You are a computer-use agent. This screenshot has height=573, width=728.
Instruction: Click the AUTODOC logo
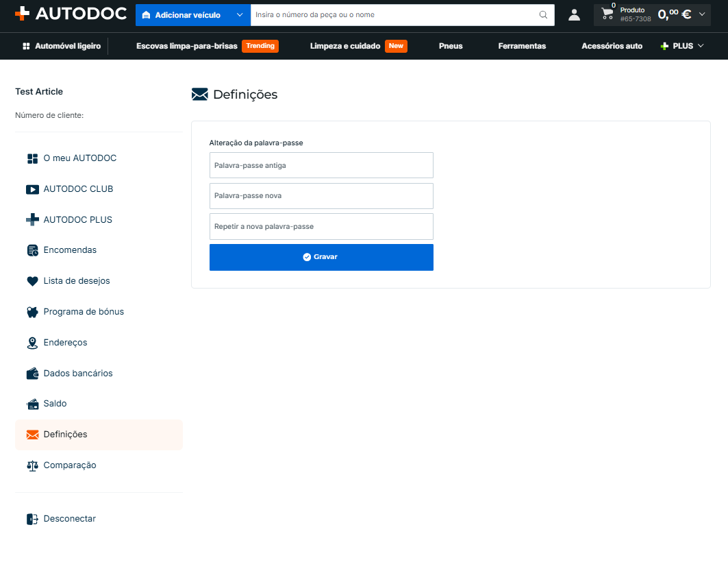71,14
